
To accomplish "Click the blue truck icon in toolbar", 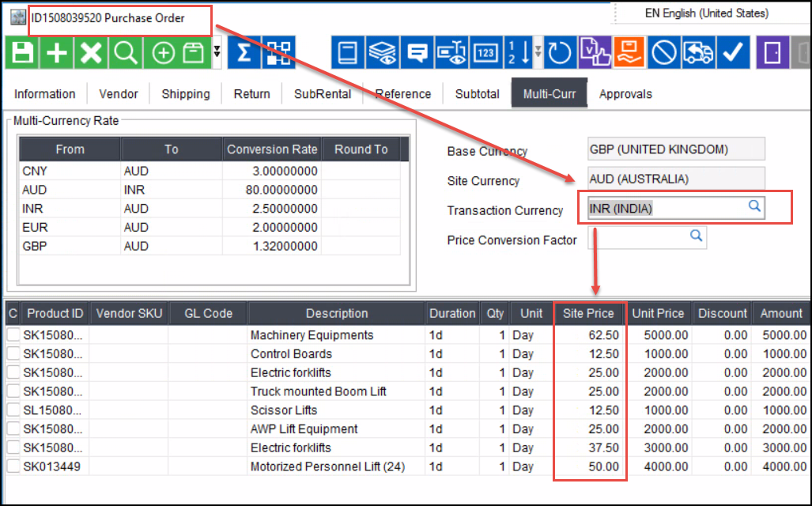I will (699, 53).
